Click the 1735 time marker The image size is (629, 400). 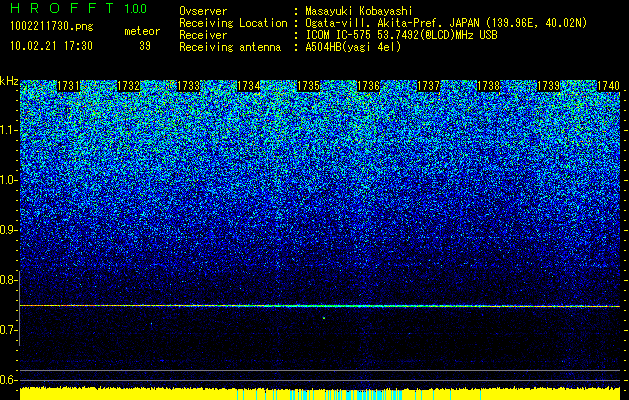pyautogui.click(x=308, y=86)
